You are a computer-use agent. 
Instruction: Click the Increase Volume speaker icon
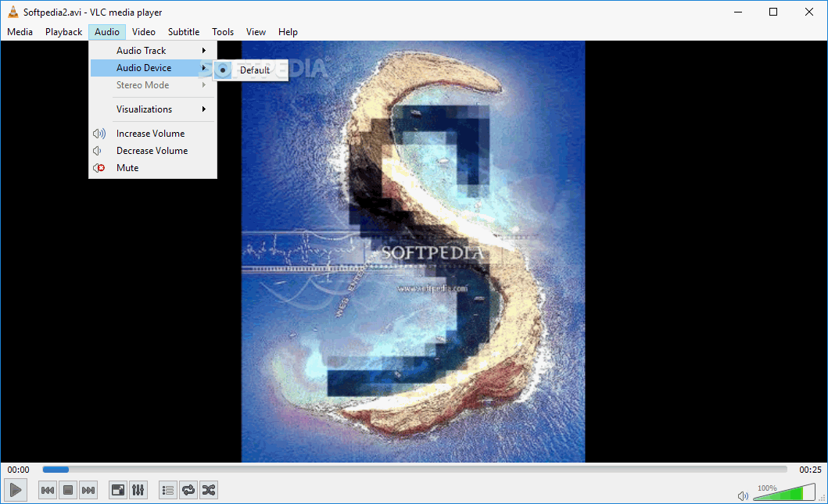click(x=99, y=134)
